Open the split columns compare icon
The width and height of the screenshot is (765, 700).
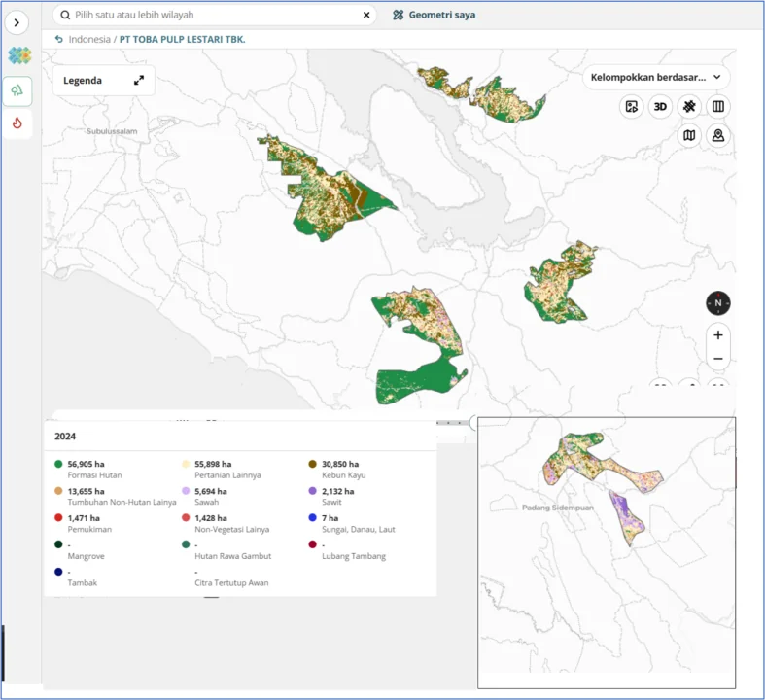click(717, 106)
